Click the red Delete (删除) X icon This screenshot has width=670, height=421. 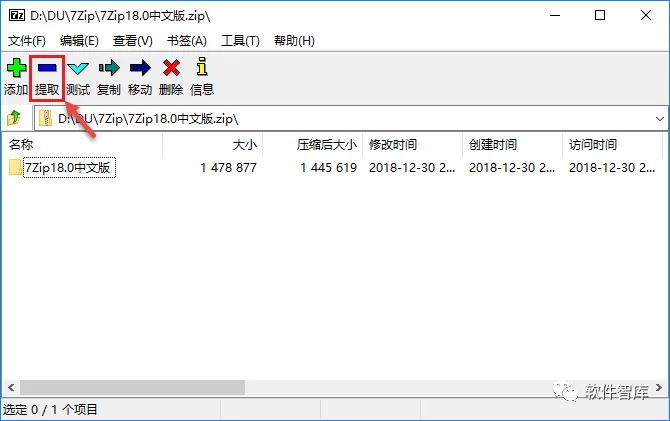click(x=171, y=68)
